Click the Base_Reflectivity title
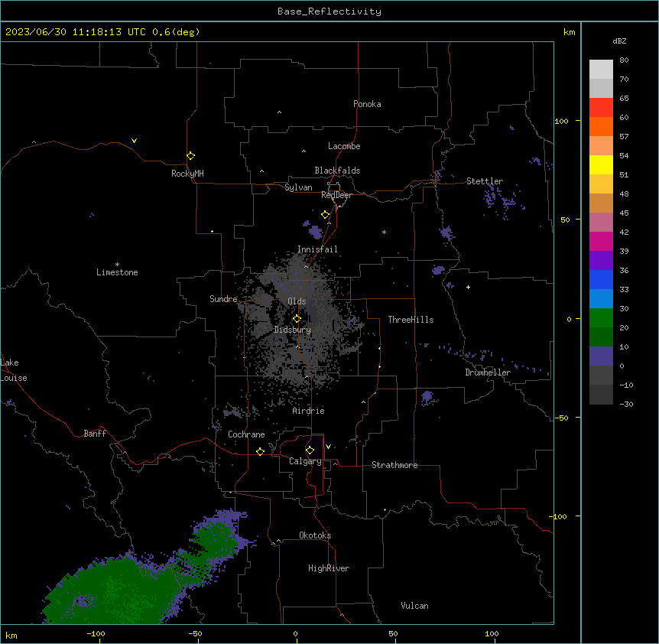 329,11
